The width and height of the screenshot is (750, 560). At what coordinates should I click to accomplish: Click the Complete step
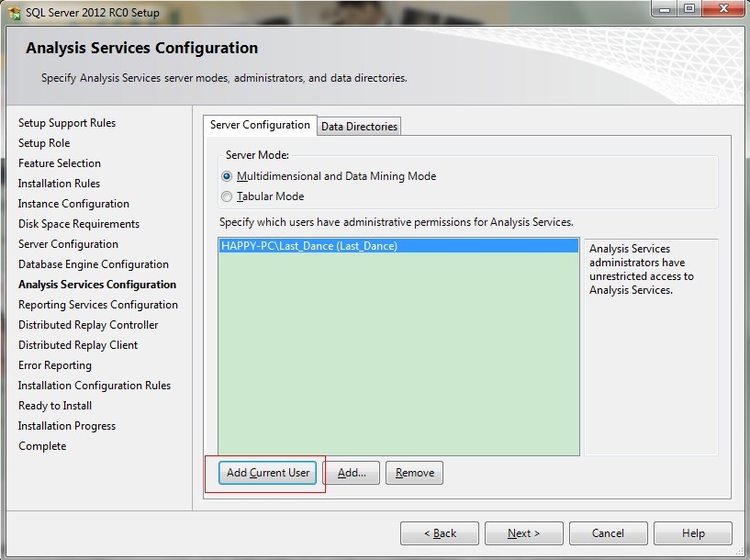pyautogui.click(x=42, y=446)
